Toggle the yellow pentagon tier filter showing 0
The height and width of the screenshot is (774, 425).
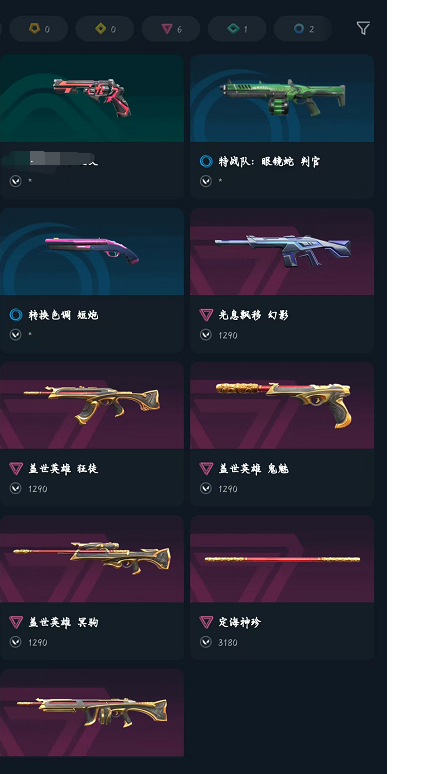[39, 29]
